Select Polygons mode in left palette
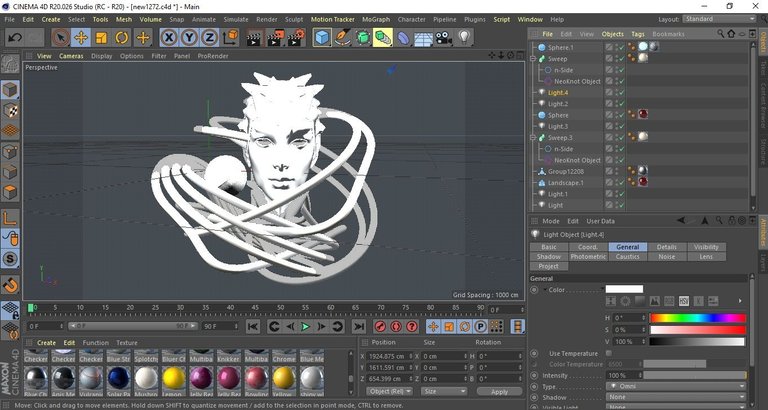Image resolution: width=768 pixels, height=410 pixels. coord(10,192)
